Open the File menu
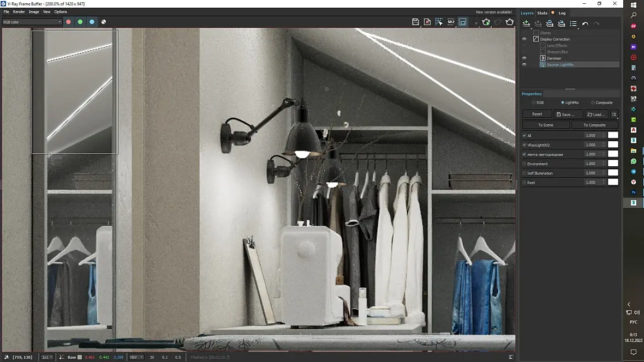This screenshot has height=362, width=644. (7, 12)
